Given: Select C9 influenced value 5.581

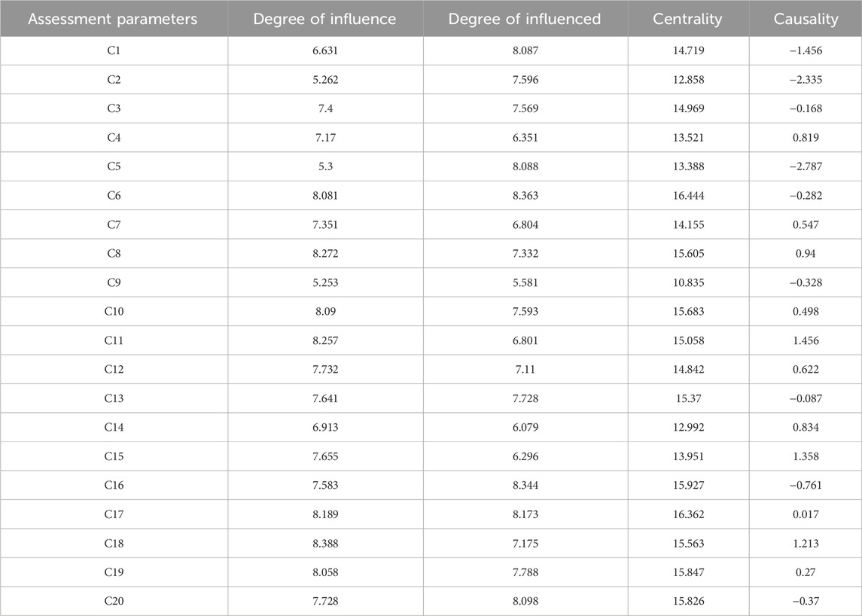Looking at the screenshot, I should 525,282.
